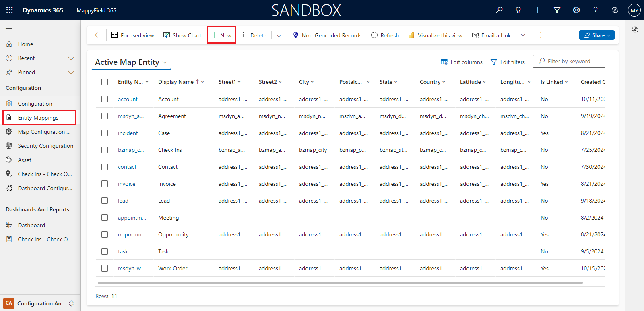The width and height of the screenshot is (644, 311).
Task: Expand the Pinned section chevron
Action: pyautogui.click(x=71, y=73)
